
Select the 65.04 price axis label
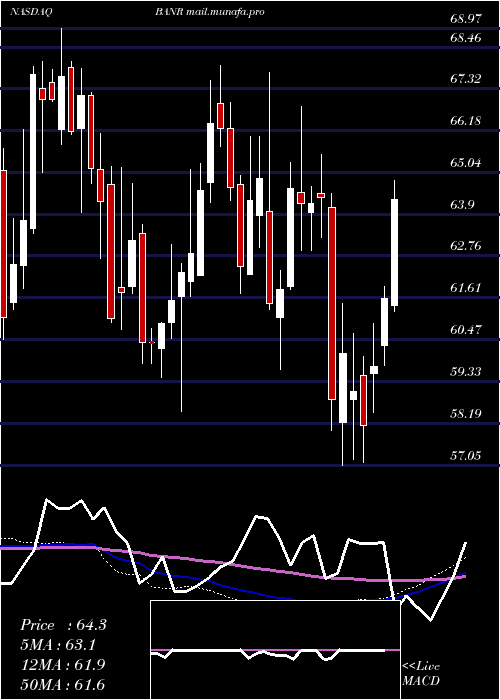pos(466,162)
